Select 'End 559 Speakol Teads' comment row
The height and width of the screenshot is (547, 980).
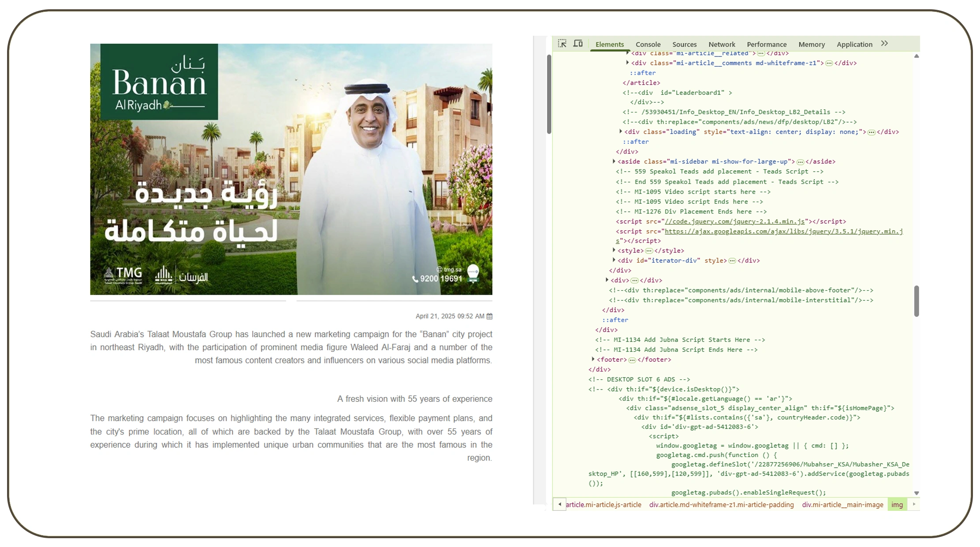click(x=727, y=182)
